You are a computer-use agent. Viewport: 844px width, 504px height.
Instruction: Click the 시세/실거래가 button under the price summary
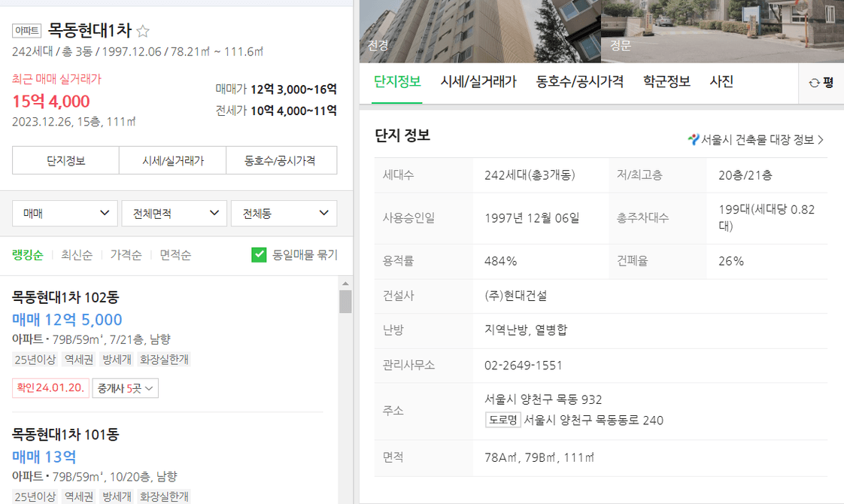(173, 160)
